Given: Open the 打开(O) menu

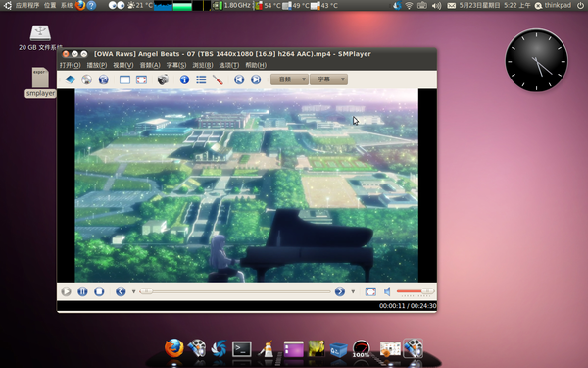Looking at the screenshot, I should 71,65.
